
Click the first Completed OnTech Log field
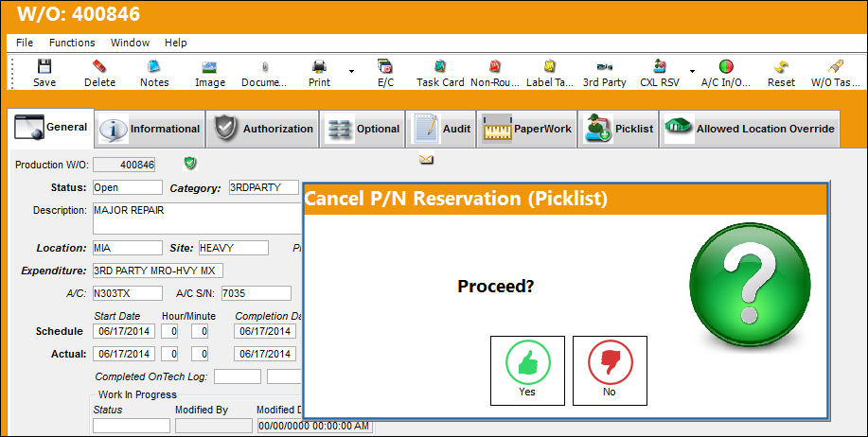[238, 376]
